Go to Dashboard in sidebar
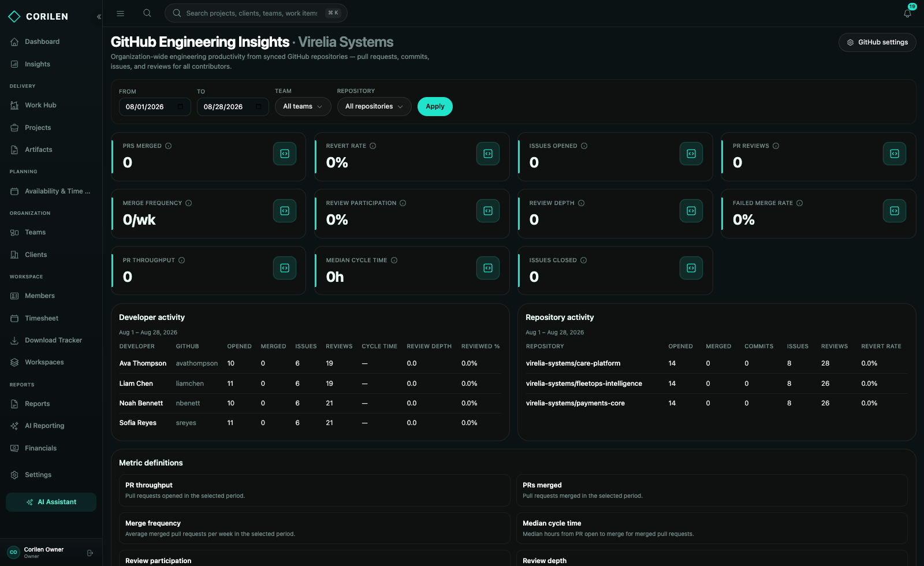Image resolution: width=924 pixels, height=566 pixels. pos(51,42)
